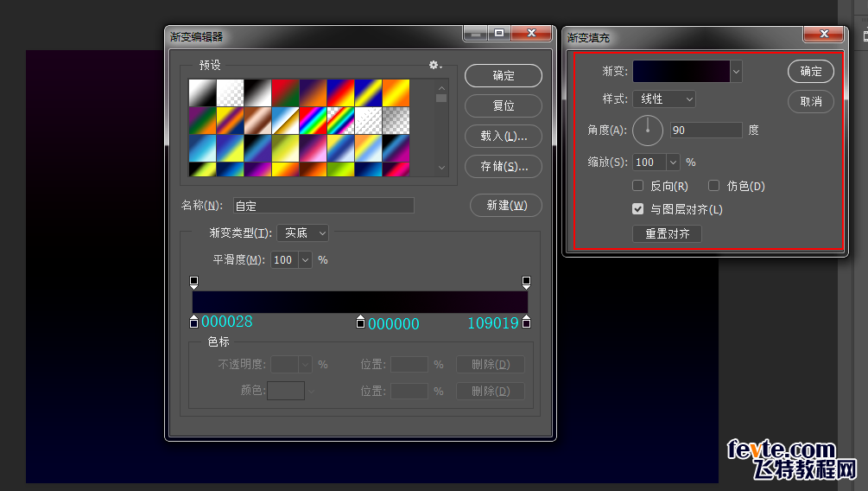Click the 载入(L)... load button
Viewport: 868px width, 491px height.
pyautogui.click(x=504, y=137)
